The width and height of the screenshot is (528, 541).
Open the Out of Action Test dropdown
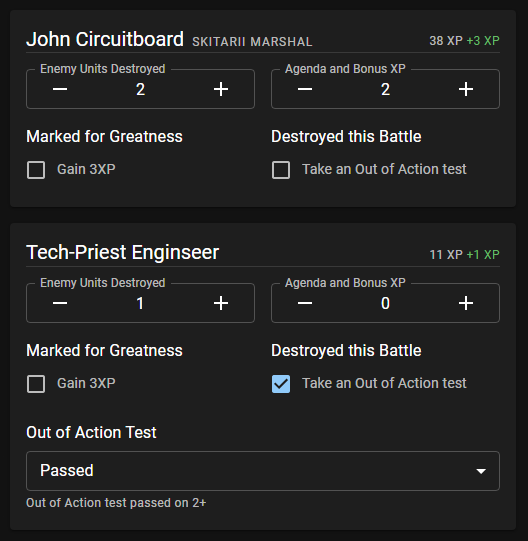click(x=263, y=471)
